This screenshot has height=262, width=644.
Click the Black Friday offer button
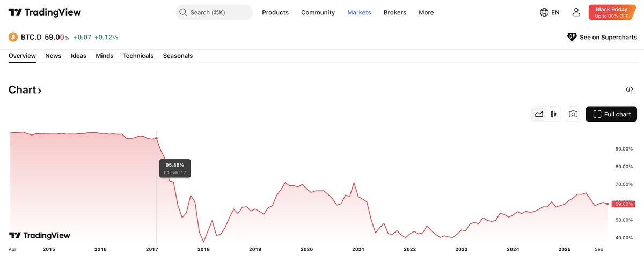tap(612, 12)
